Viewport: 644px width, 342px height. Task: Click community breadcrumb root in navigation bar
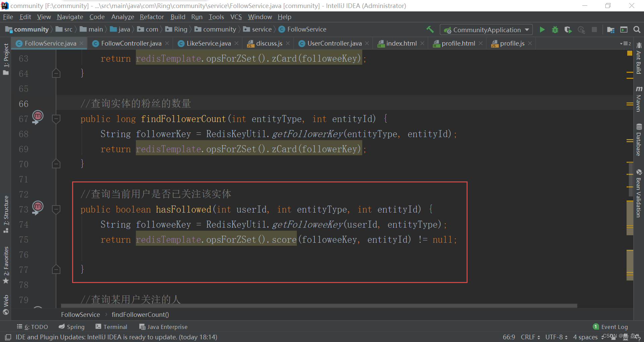[x=27, y=30]
